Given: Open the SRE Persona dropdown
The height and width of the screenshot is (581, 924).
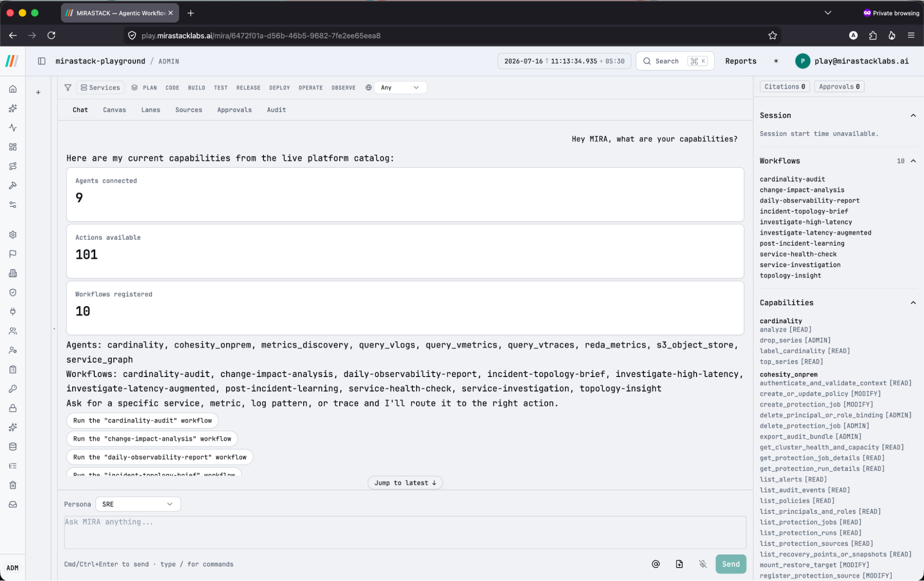Looking at the screenshot, I should coord(138,504).
